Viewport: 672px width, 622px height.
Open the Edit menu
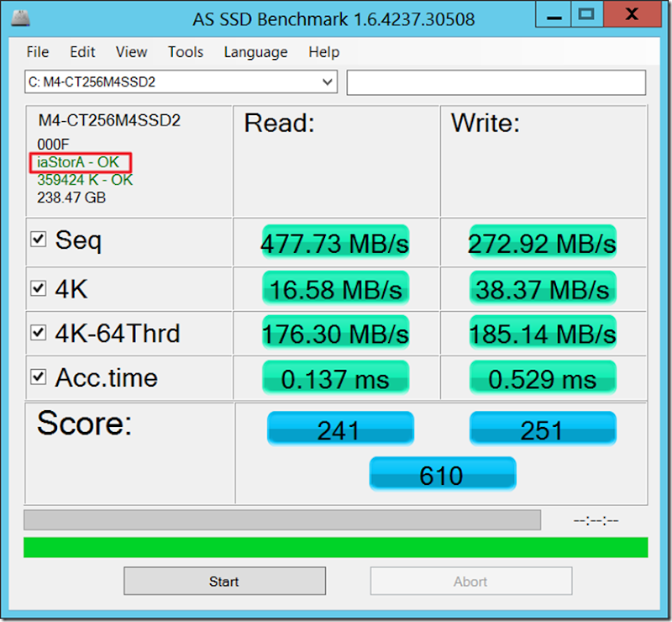click(82, 52)
